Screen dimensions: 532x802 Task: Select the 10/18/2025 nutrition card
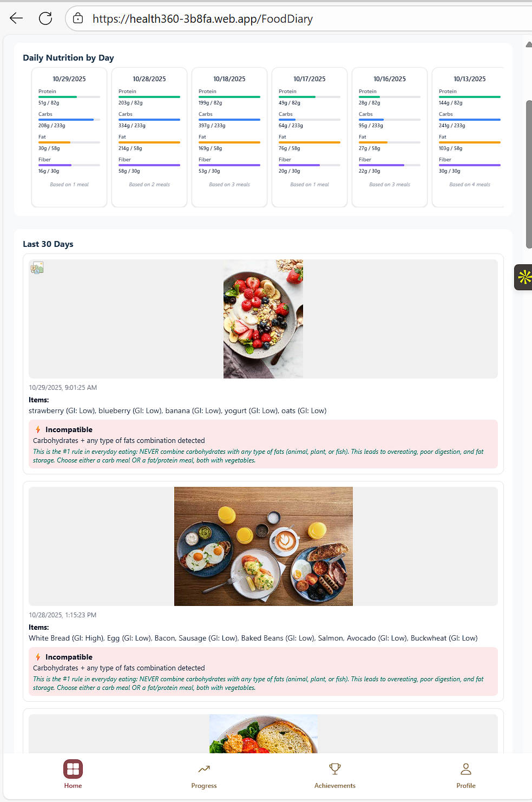point(229,137)
